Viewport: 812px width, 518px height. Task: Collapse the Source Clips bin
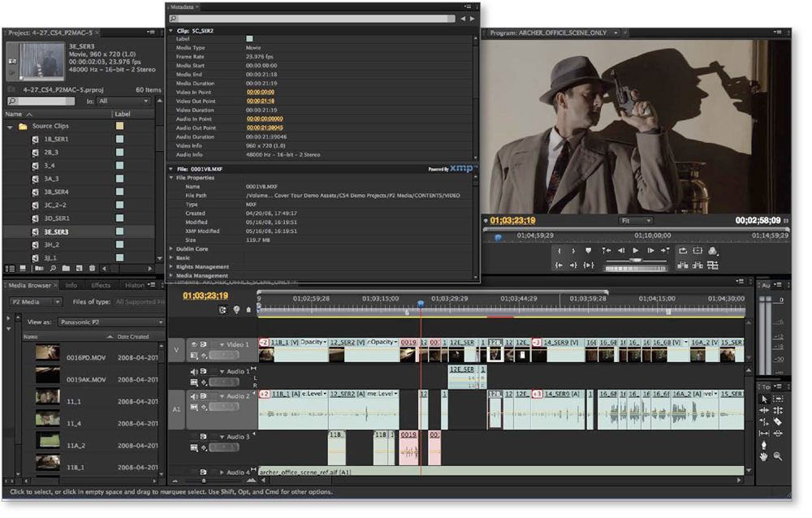(10, 127)
